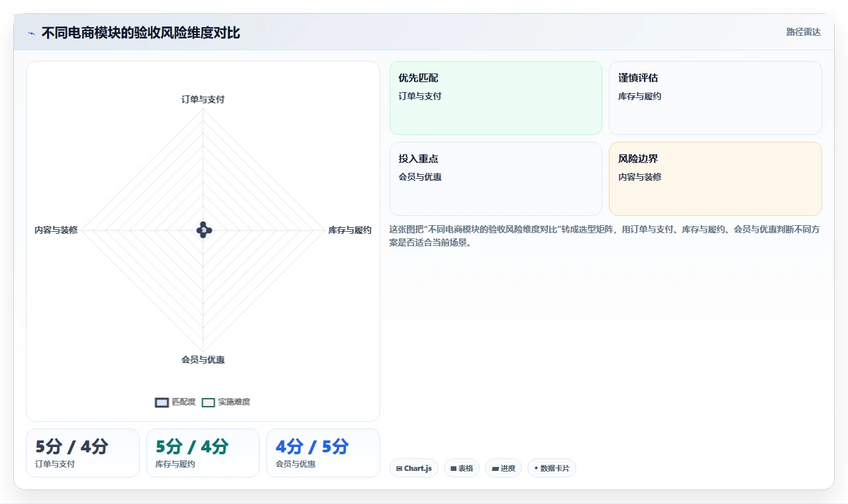Open the 投入重点 card

[x=496, y=179]
